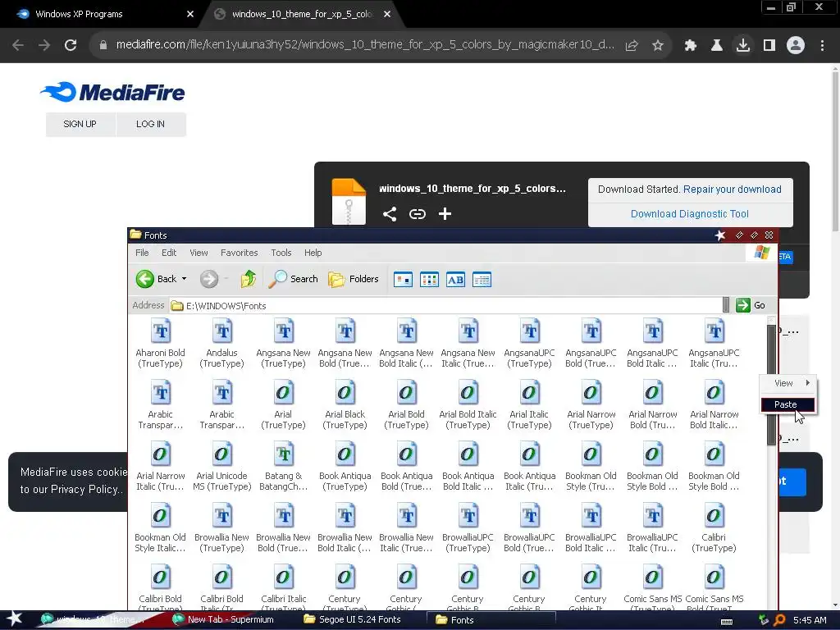Expand the View submenu in context menu
This screenshot has width=840, height=630.
[788, 384]
